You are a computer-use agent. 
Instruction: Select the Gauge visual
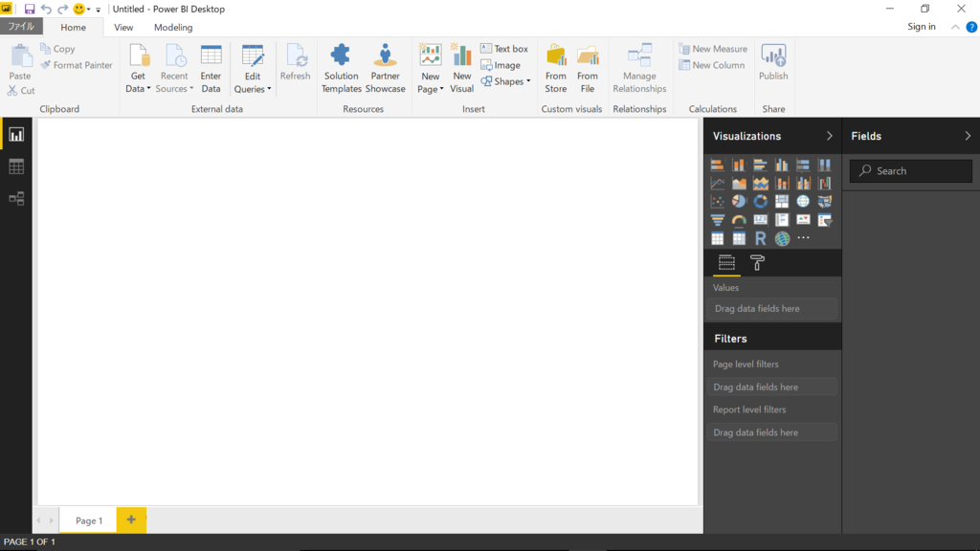coord(739,220)
